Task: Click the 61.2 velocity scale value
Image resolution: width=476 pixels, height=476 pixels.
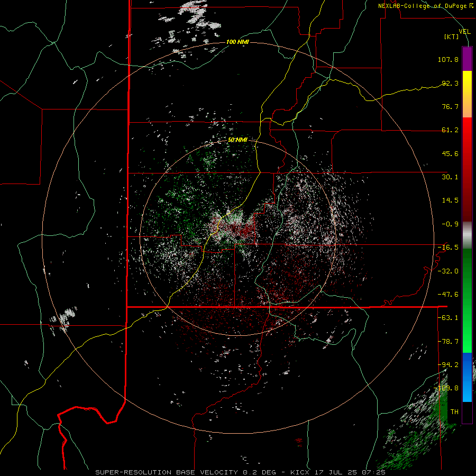Action: coord(450,130)
